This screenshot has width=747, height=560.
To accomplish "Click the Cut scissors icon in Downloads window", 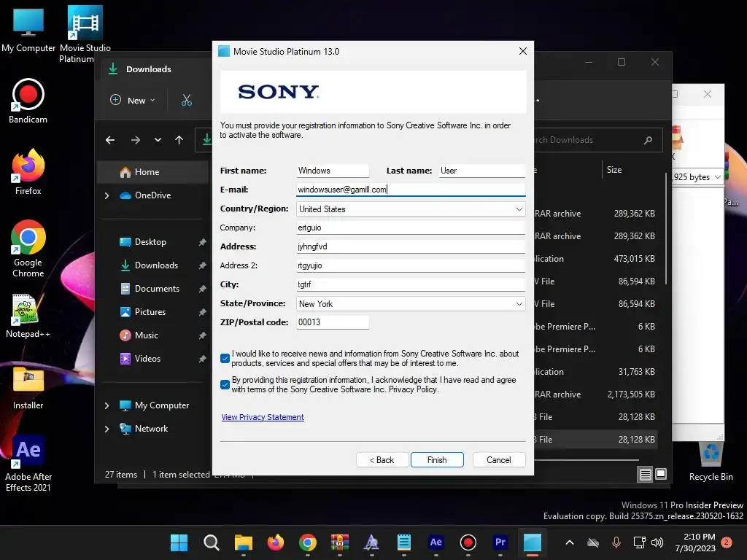I will tap(186, 100).
